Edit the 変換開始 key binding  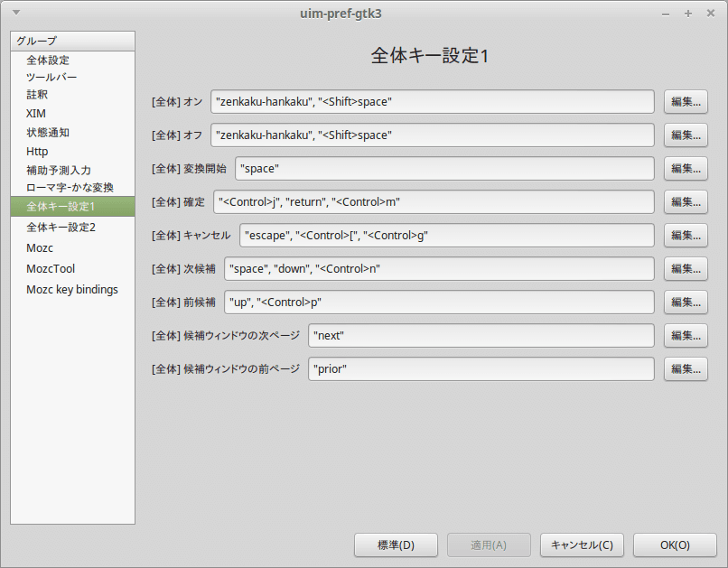686,169
